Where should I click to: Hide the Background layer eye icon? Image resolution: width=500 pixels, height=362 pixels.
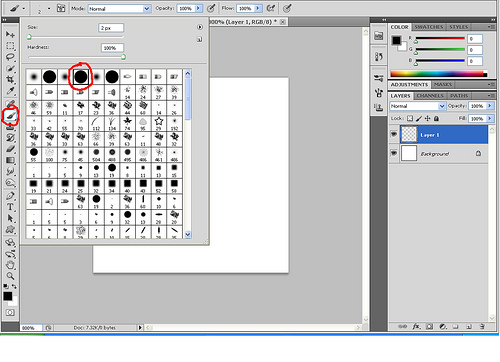[394, 153]
